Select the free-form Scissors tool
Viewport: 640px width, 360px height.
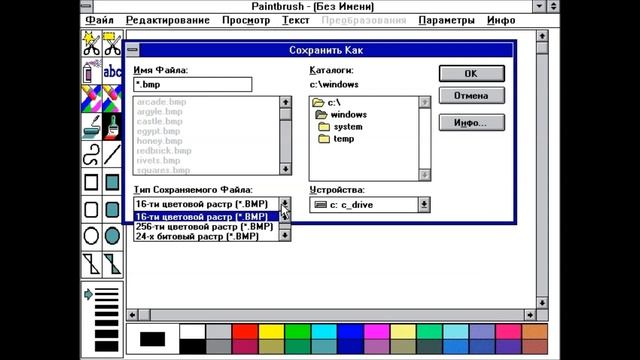[x=91, y=44]
